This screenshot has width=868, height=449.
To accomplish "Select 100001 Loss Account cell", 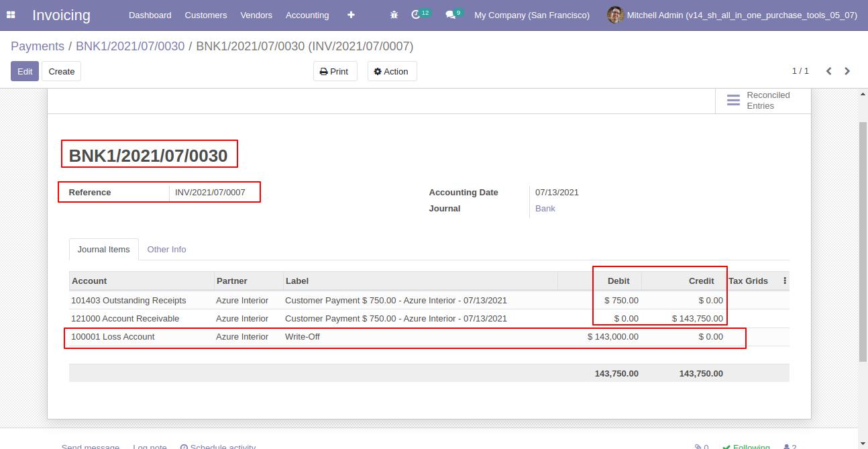I will click(x=113, y=337).
